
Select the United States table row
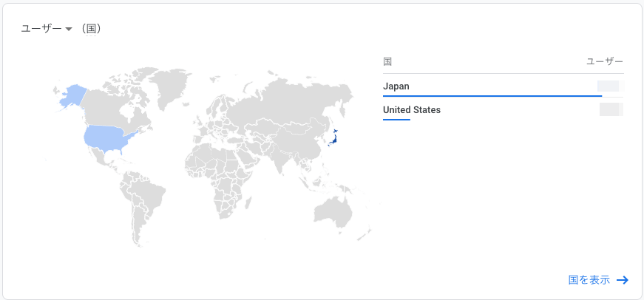pyautogui.click(x=503, y=109)
